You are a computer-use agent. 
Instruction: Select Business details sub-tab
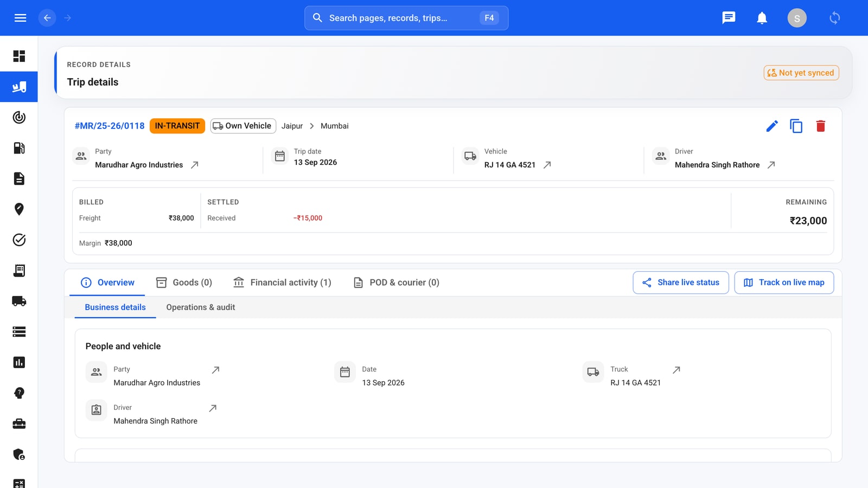[x=115, y=307]
